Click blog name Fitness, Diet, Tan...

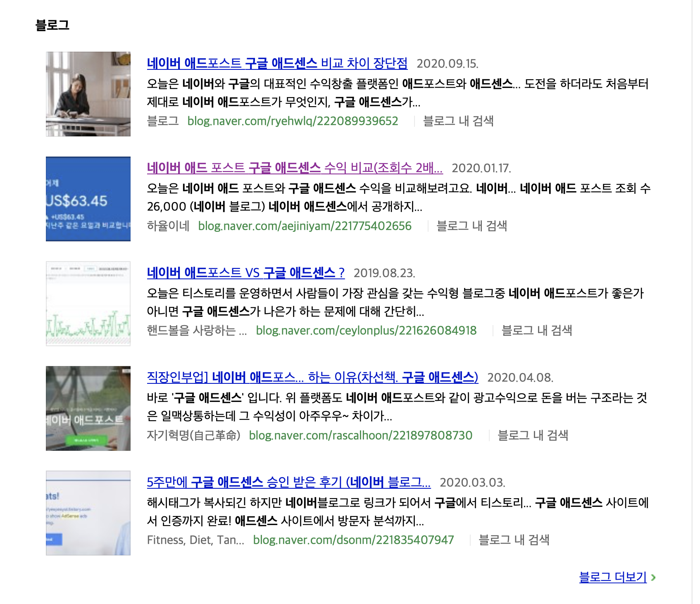tap(195, 540)
